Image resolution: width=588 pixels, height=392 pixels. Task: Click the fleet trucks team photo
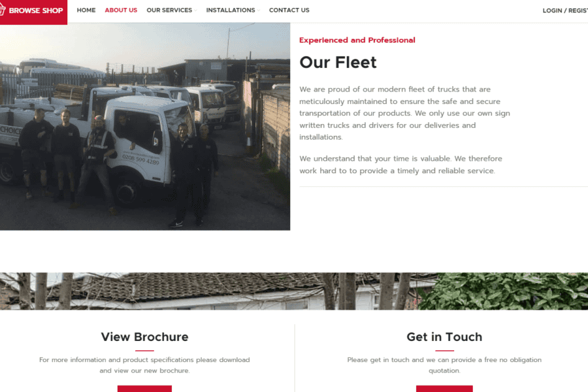tap(145, 126)
